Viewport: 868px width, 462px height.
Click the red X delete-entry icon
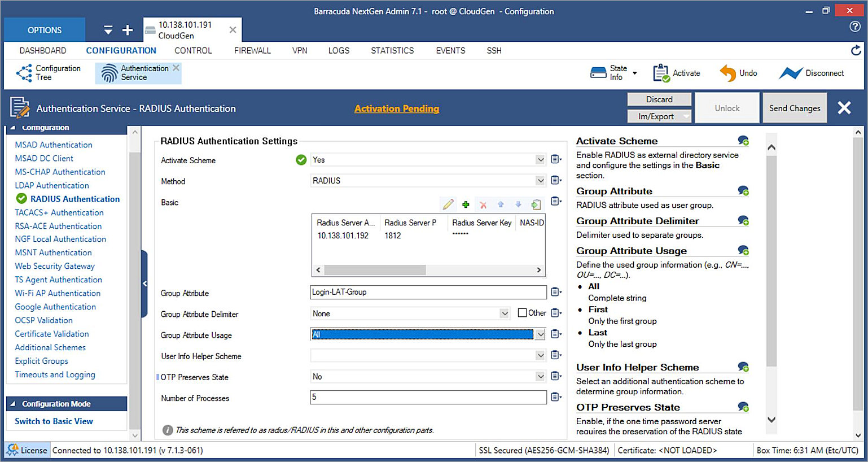click(483, 205)
